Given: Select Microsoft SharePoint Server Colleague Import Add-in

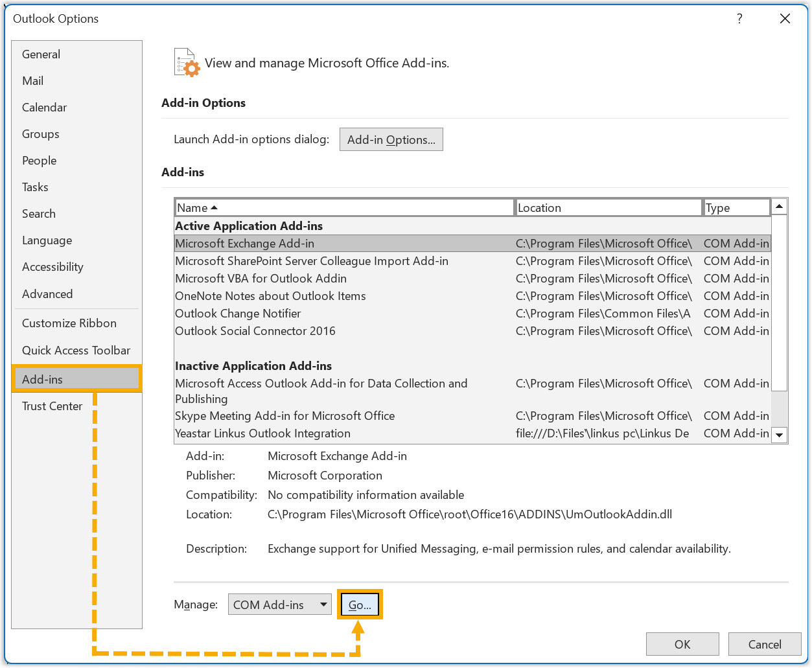Looking at the screenshot, I should click(472, 261).
